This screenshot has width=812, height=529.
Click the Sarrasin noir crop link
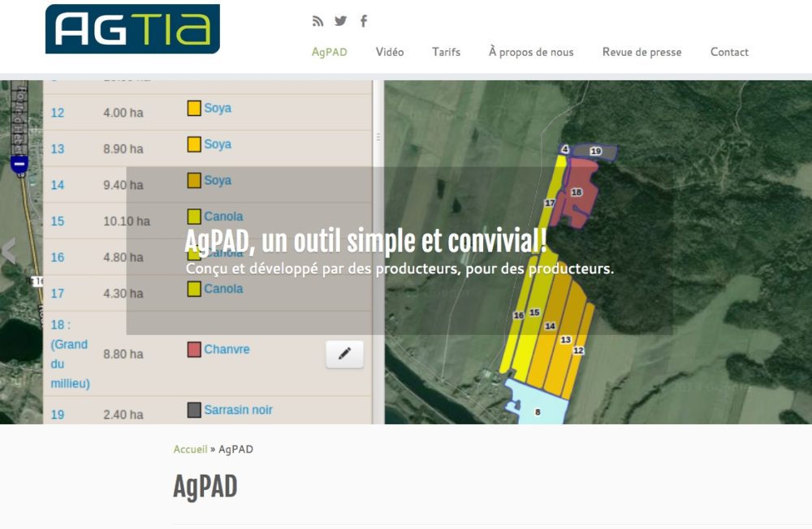238,410
